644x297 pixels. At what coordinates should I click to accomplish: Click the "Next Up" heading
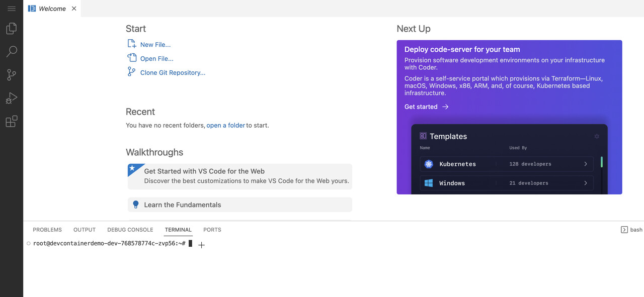tap(414, 29)
